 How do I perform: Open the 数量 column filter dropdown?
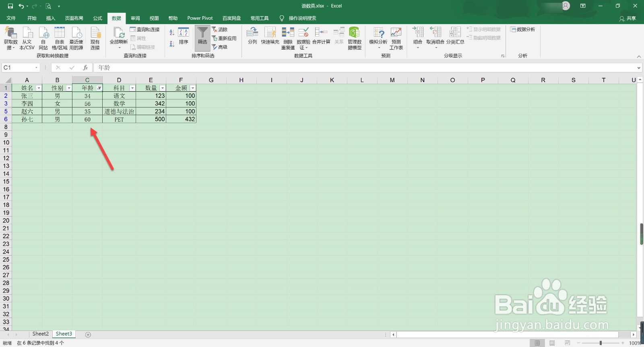click(162, 88)
